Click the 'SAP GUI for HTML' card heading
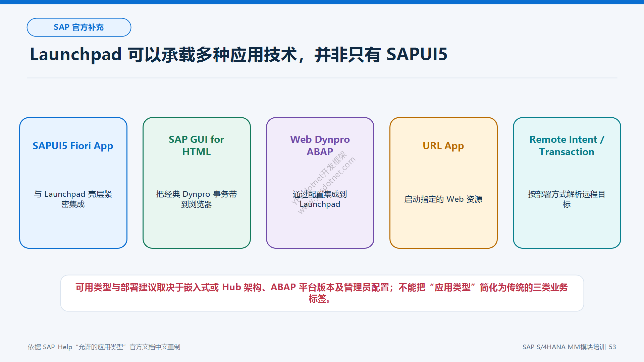This screenshot has height=362, width=644. (x=196, y=145)
